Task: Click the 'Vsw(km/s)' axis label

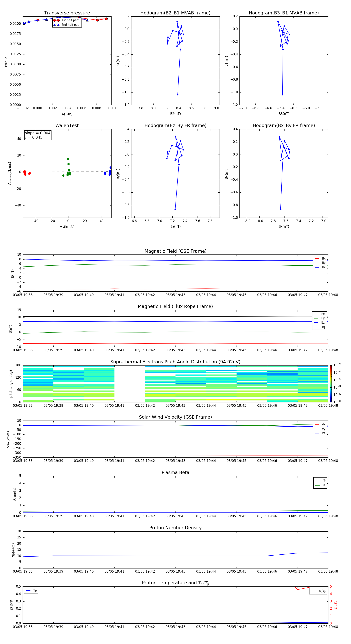Action: pyautogui.click(x=8, y=439)
